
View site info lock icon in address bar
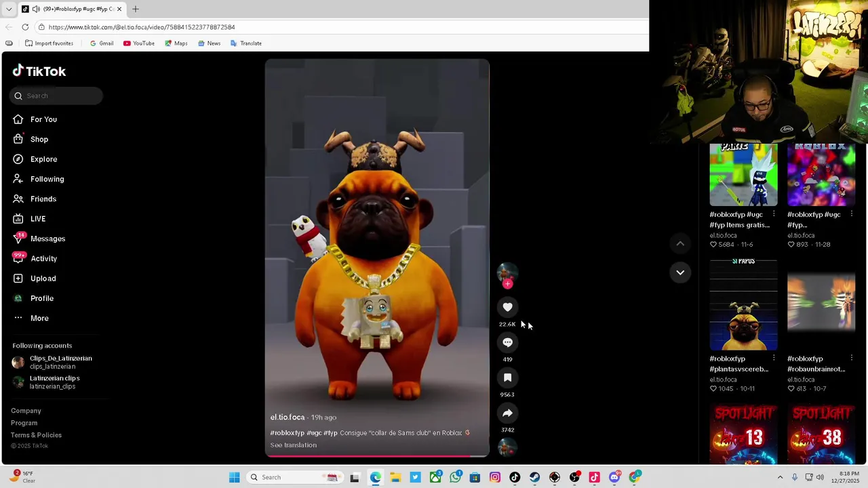point(41,27)
